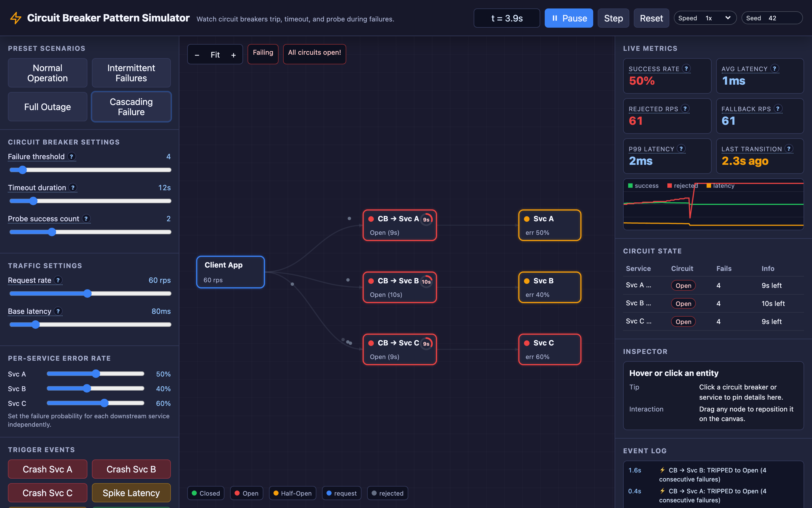Click the Spike Latency button
This screenshot has width=812, height=508.
[x=131, y=492]
